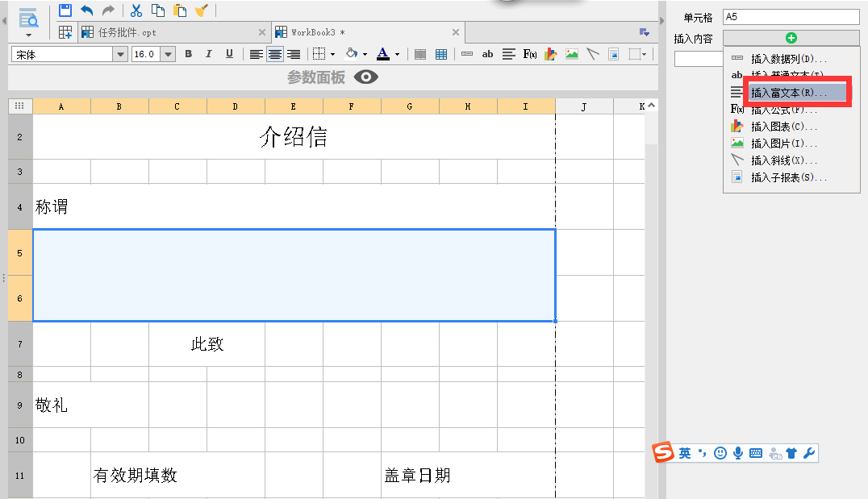The image size is (868, 499).
Task: Click the merge cells icon
Action: click(420, 54)
